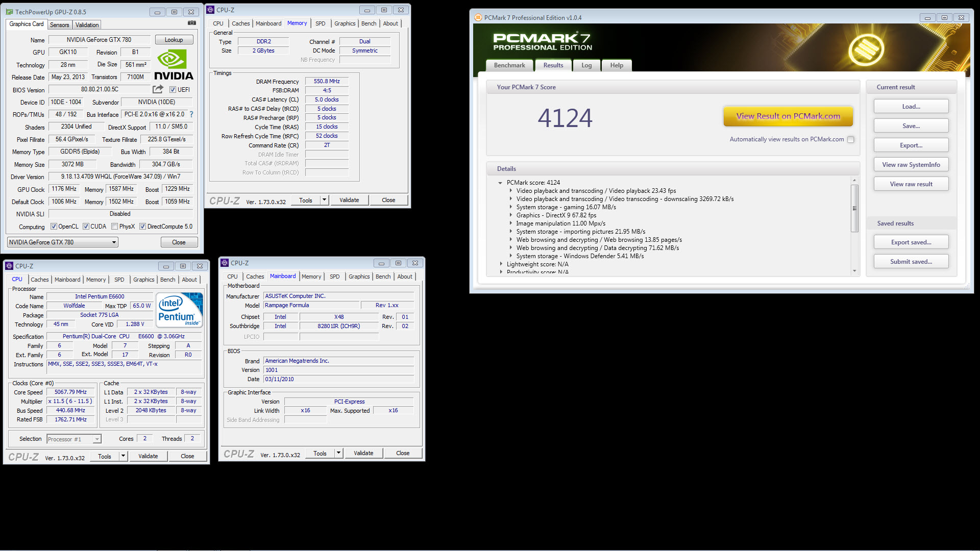Viewport: 980px width, 551px height.
Task: Click the details list scrollbar thumb
Action: [854, 208]
